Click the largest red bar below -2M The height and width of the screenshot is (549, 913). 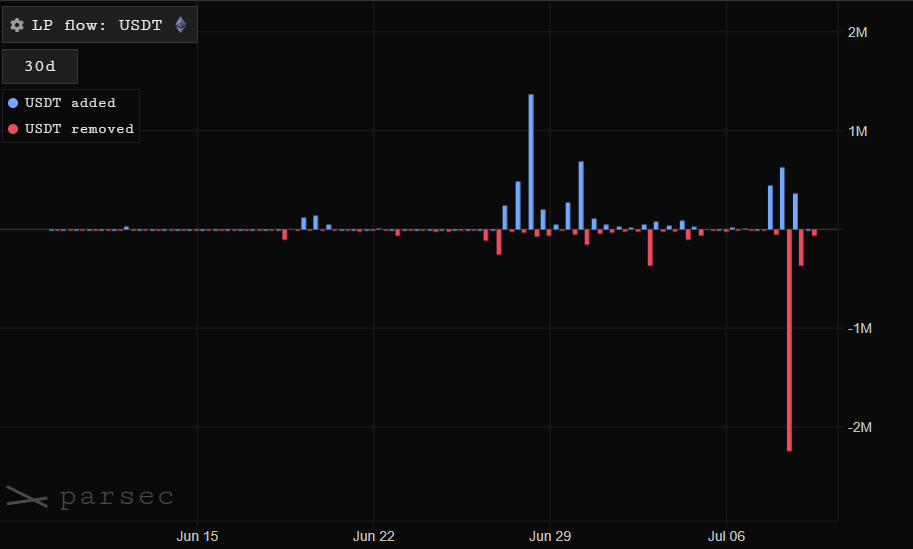[x=790, y=340]
